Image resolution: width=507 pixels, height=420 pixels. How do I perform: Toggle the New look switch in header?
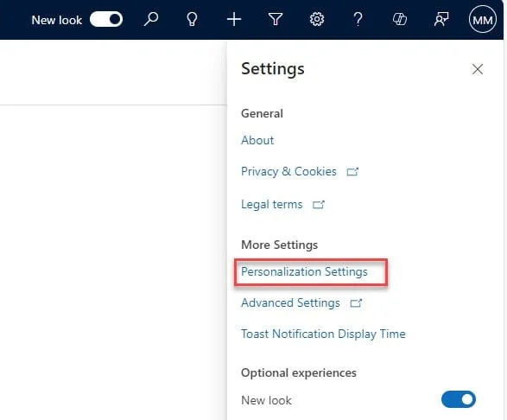pos(106,19)
